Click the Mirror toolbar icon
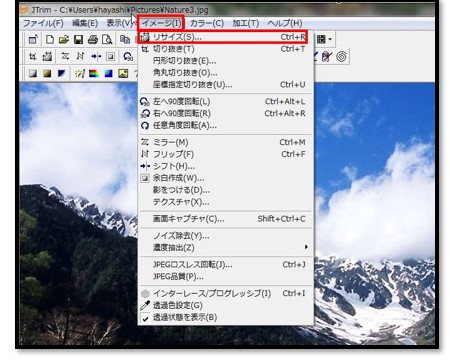The image size is (450, 360). tap(65, 56)
